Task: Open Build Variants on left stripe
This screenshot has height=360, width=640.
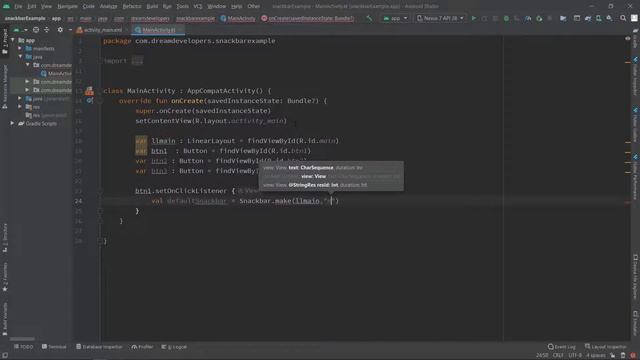Action: (5, 318)
